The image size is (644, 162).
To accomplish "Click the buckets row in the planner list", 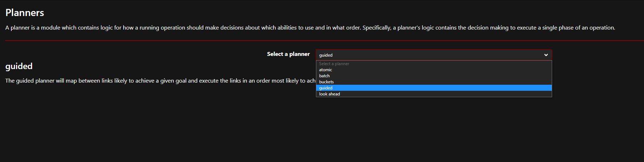I will click(x=434, y=82).
